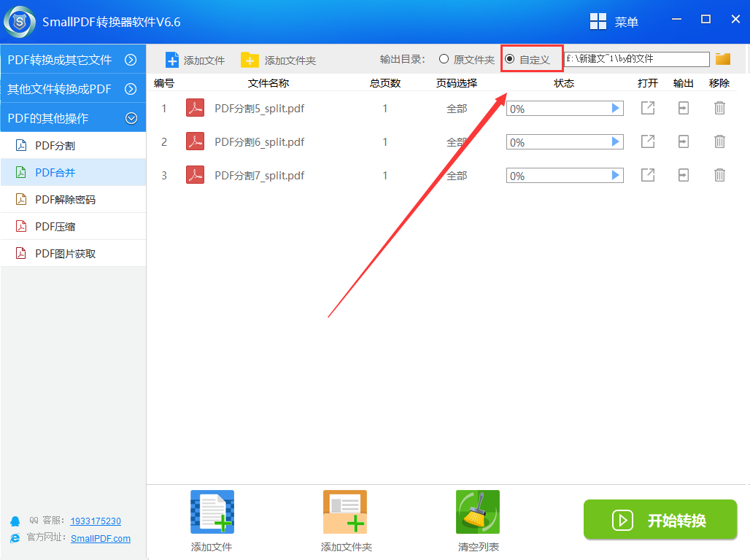
Task: Click the 编号 column header
Action: 164,83
